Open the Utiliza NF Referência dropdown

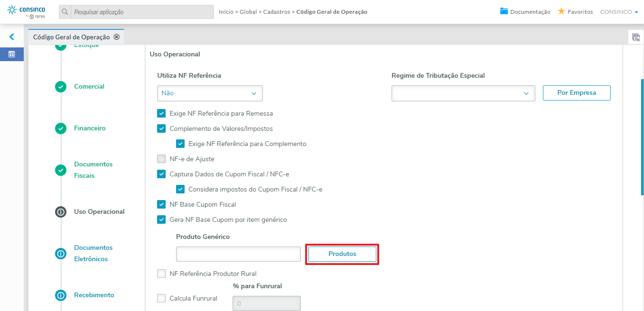[x=210, y=93]
